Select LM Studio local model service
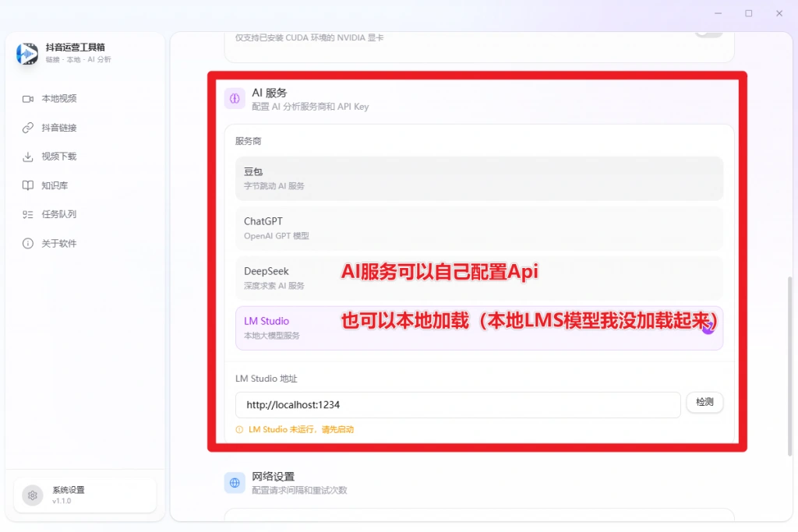 click(479, 326)
